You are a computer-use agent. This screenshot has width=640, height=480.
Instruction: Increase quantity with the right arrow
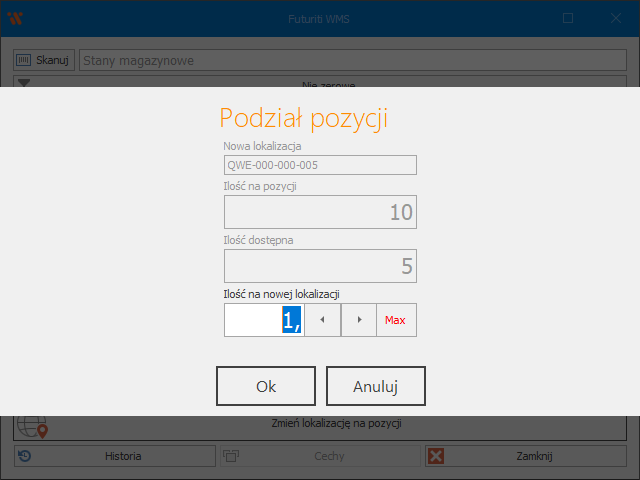[x=359, y=320]
